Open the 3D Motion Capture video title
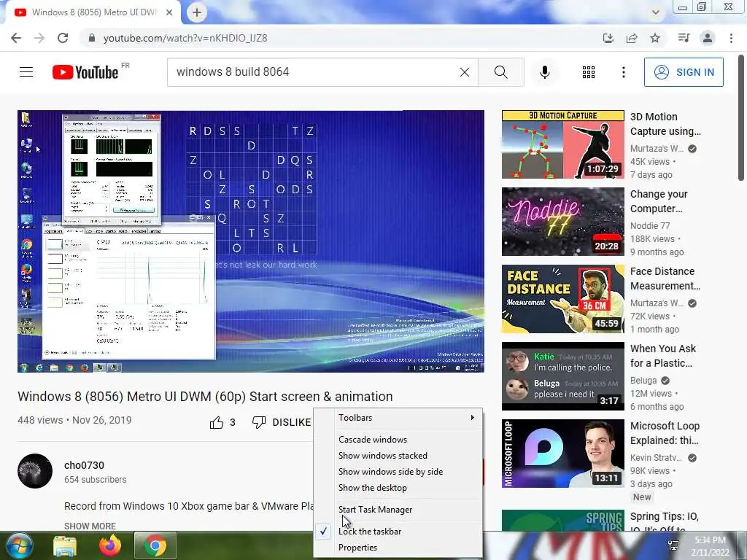This screenshot has width=747, height=560. pyautogui.click(x=665, y=124)
